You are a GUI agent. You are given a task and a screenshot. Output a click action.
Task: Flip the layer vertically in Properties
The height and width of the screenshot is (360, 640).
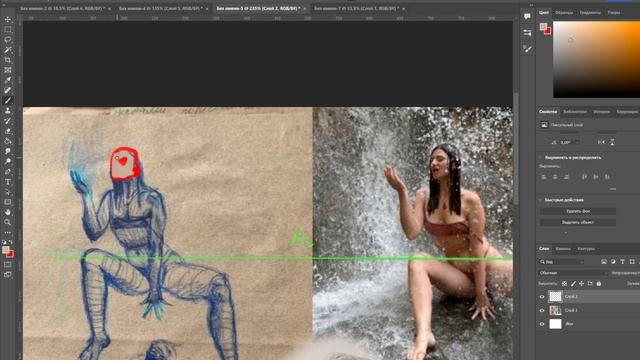pyautogui.click(x=612, y=142)
